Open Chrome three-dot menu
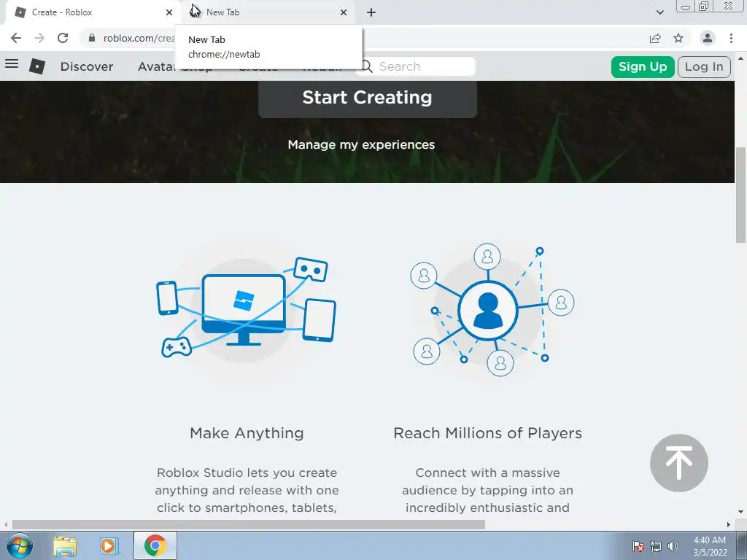Image resolution: width=747 pixels, height=560 pixels. pos(731,38)
